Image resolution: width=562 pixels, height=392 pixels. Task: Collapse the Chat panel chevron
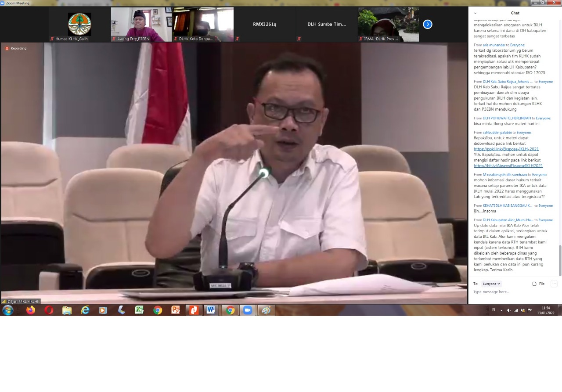(x=475, y=13)
